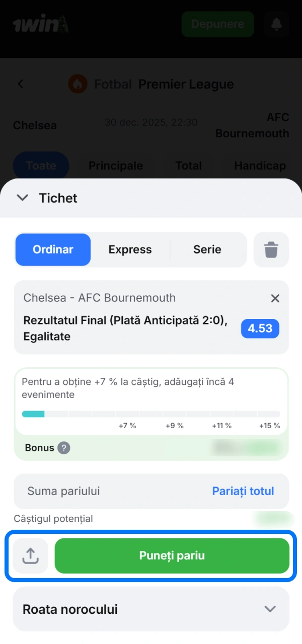302x644 pixels.
Task: Remove Chelsea - AFC Bournemouth bet with X
Action: point(275,298)
